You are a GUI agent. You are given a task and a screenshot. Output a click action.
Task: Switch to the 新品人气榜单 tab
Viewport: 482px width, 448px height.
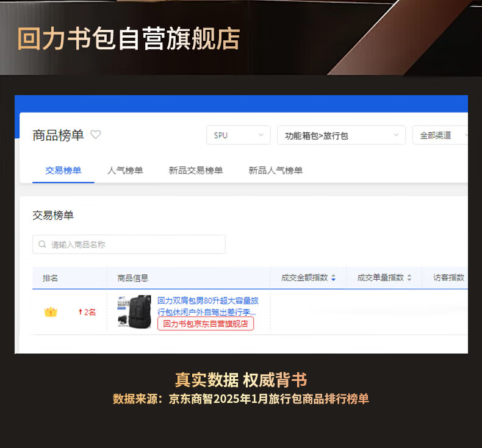(276, 171)
